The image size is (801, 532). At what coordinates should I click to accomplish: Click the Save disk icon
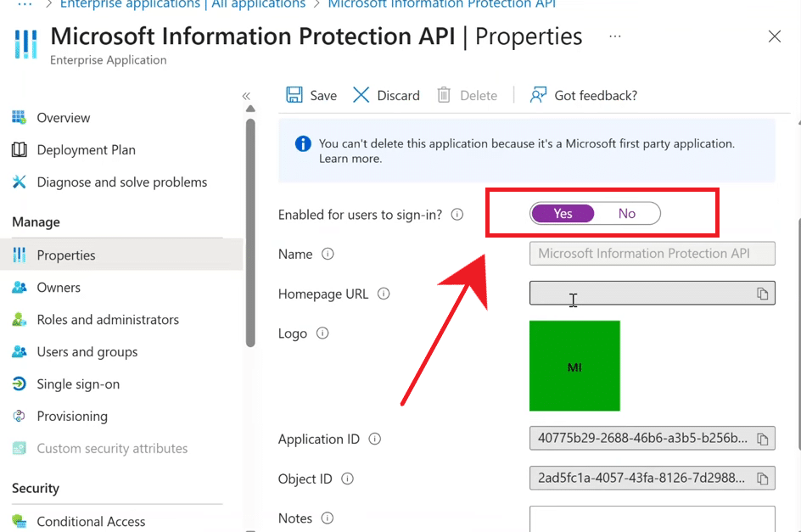click(x=294, y=95)
